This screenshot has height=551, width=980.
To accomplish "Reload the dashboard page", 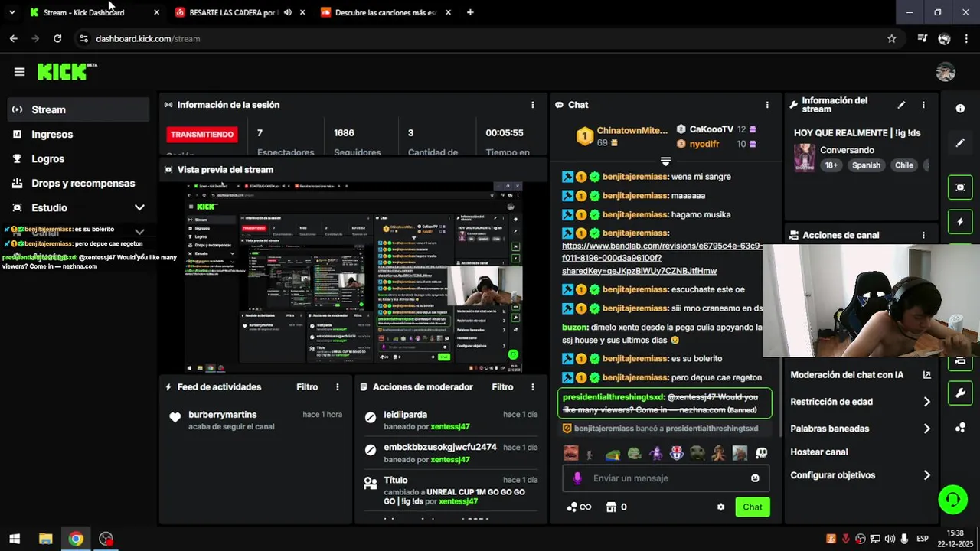I will (57, 38).
